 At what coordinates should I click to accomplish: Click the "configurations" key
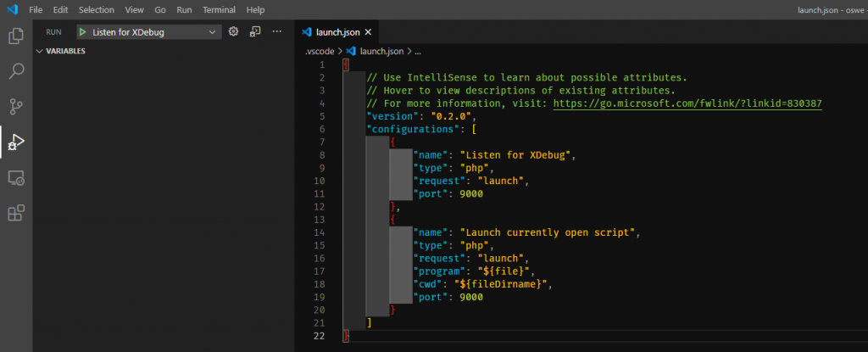coord(413,129)
